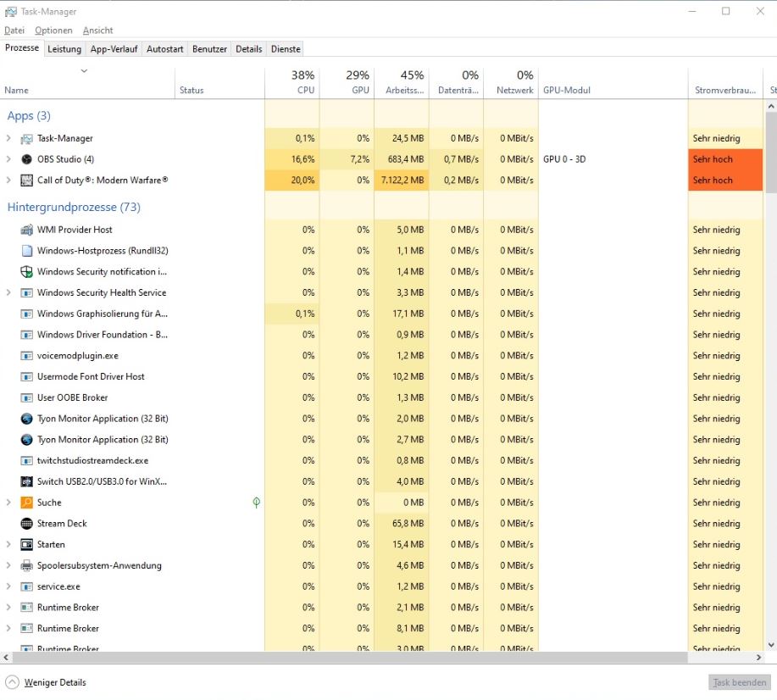Image resolution: width=777 pixels, height=700 pixels.
Task: Click the first Tyon Monitor Application icon
Action: click(x=26, y=419)
